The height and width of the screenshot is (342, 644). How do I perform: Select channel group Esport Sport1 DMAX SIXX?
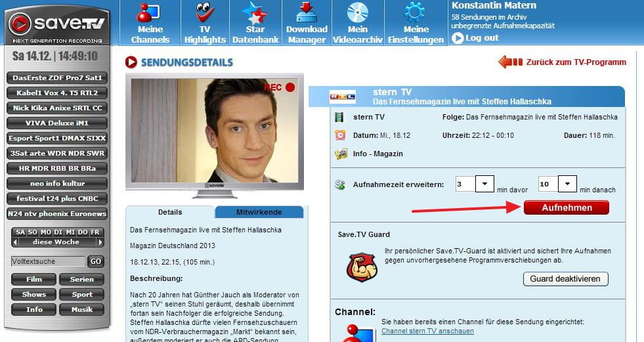[57, 138]
